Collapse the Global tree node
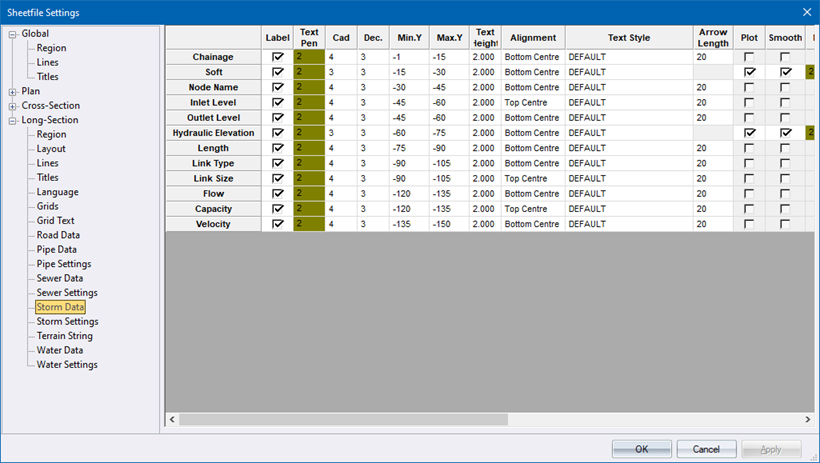This screenshot has height=463, width=820. 12,34
